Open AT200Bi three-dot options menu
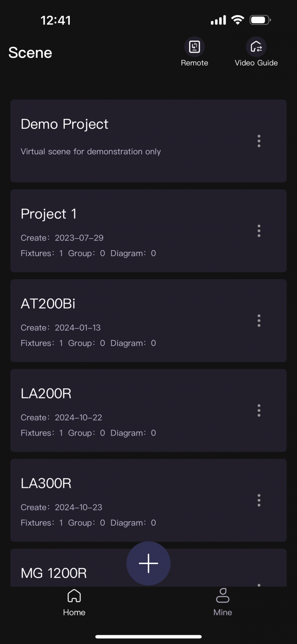Image resolution: width=297 pixels, height=644 pixels. (259, 321)
